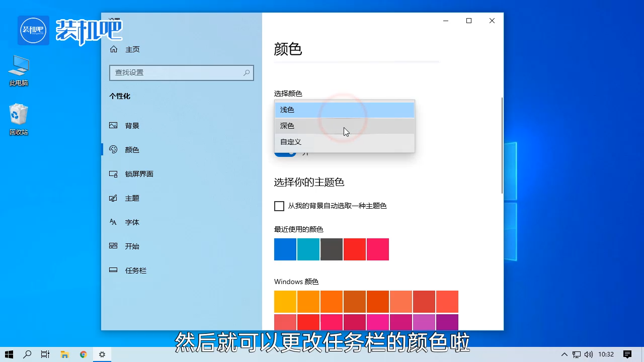This screenshot has width=644, height=362.
Task: Switch to the 颜色 settings page heading
Action: coord(288,49)
